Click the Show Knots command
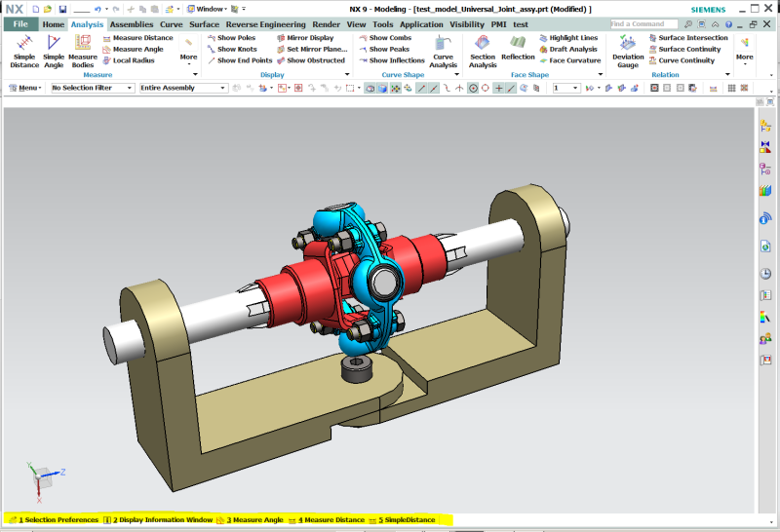 (232, 50)
